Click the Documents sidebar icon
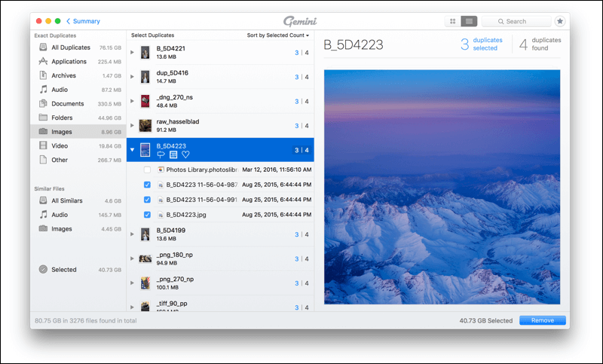This screenshot has width=603, height=364. click(43, 103)
